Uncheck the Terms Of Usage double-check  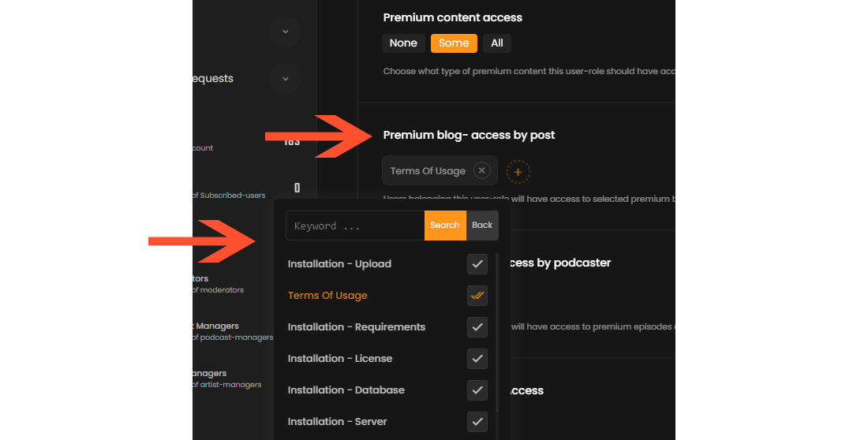click(x=477, y=296)
